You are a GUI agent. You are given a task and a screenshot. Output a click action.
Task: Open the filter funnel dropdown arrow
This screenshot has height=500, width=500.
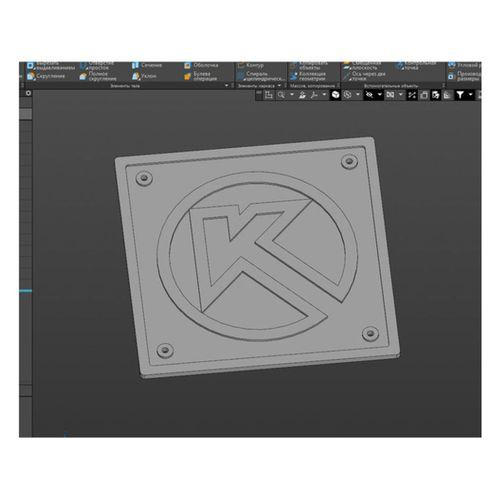click(x=471, y=95)
